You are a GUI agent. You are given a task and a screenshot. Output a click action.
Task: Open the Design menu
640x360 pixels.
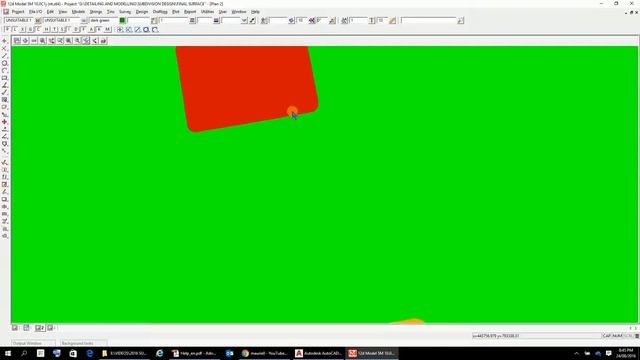pyautogui.click(x=142, y=12)
